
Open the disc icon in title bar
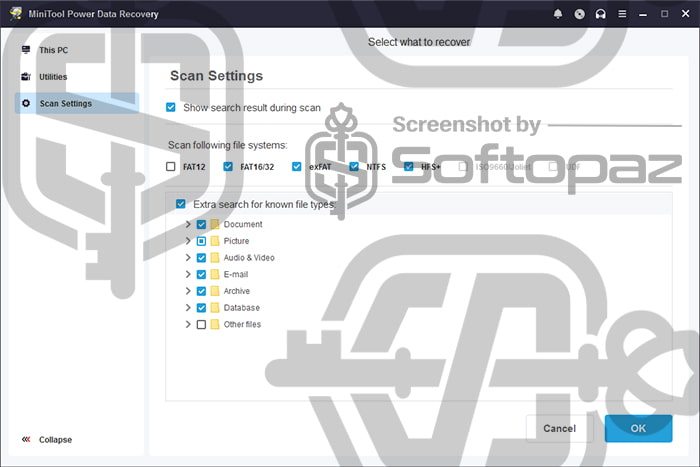[579, 14]
